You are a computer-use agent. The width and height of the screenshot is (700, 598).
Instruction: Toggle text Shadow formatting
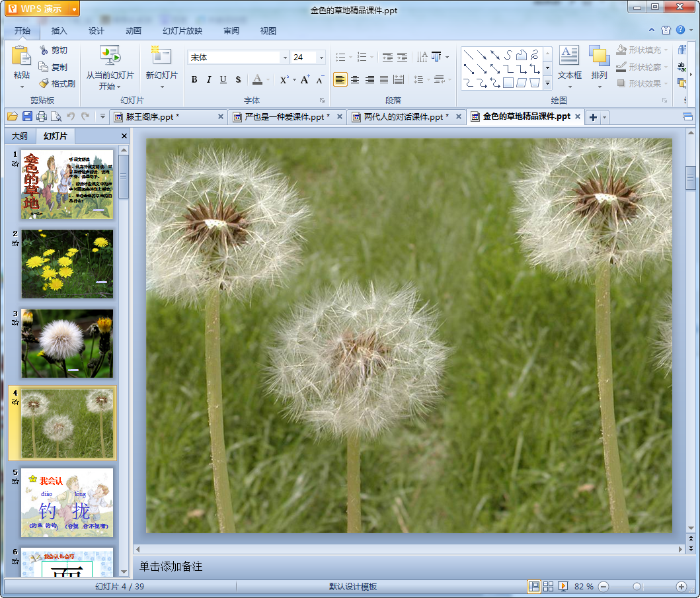tap(238, 80)
